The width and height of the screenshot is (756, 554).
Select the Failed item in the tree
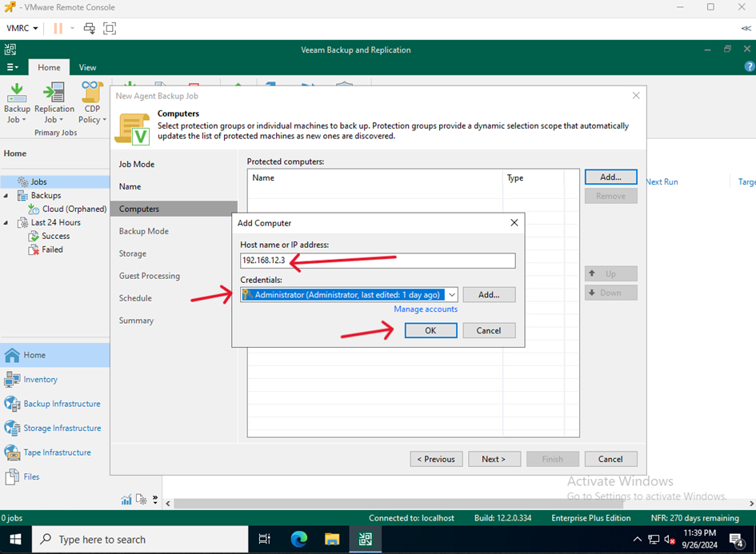[x=52, y=249]
